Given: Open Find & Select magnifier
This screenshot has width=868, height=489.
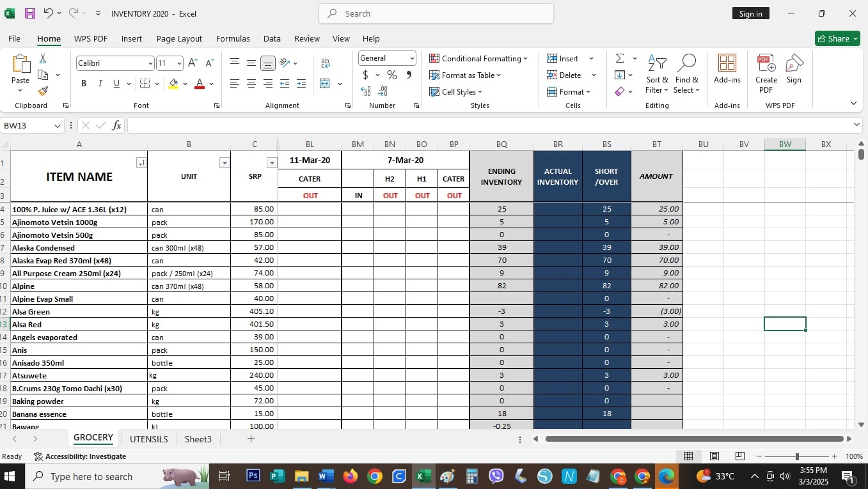Looking at the screenshot, I should pyautogui.click(x=687, y=74).
